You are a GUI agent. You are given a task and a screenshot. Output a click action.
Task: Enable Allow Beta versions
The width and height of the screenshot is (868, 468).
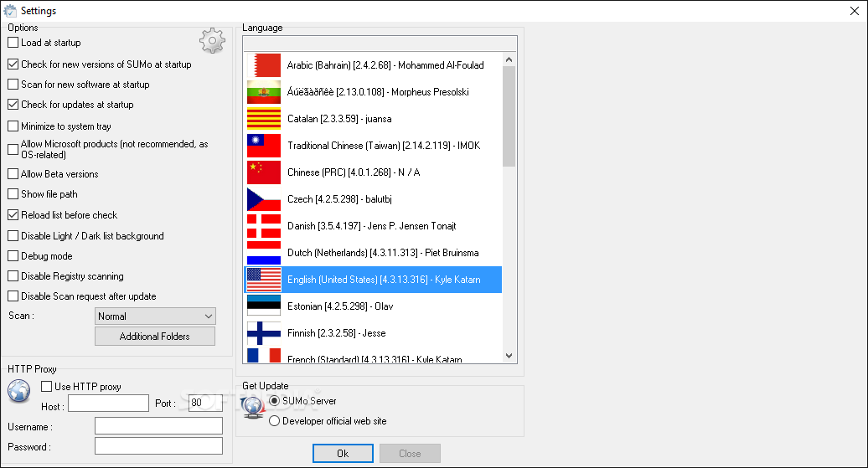(x=13, y=173)
